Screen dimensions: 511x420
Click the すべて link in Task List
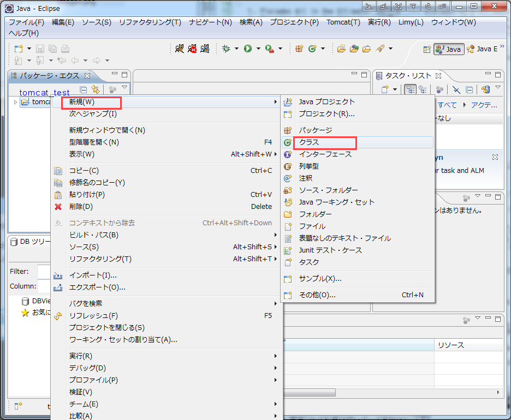pos(447,105)
